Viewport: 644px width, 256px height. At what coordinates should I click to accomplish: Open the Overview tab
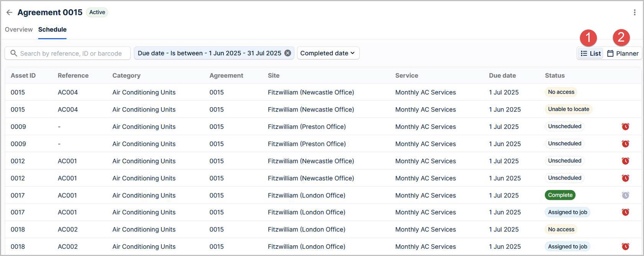coord(19,29)
